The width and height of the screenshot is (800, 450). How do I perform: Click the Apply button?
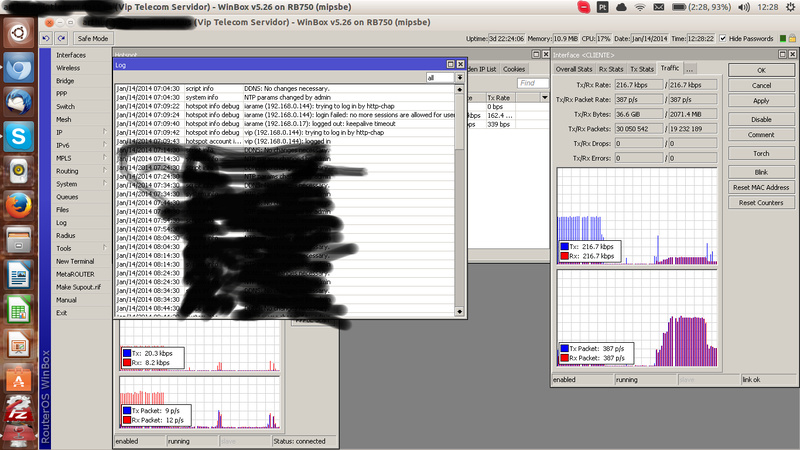click(x=761, y=101)
